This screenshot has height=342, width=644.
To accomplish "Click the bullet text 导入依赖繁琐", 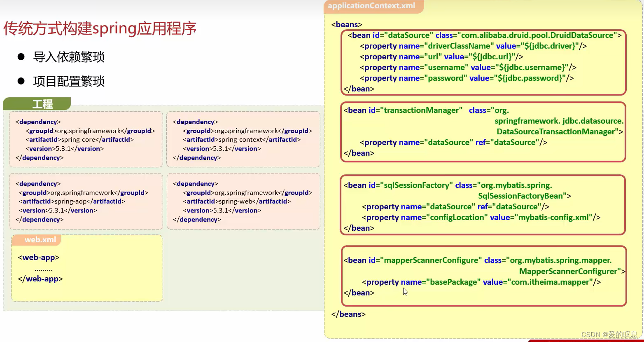I will point(69,57).
